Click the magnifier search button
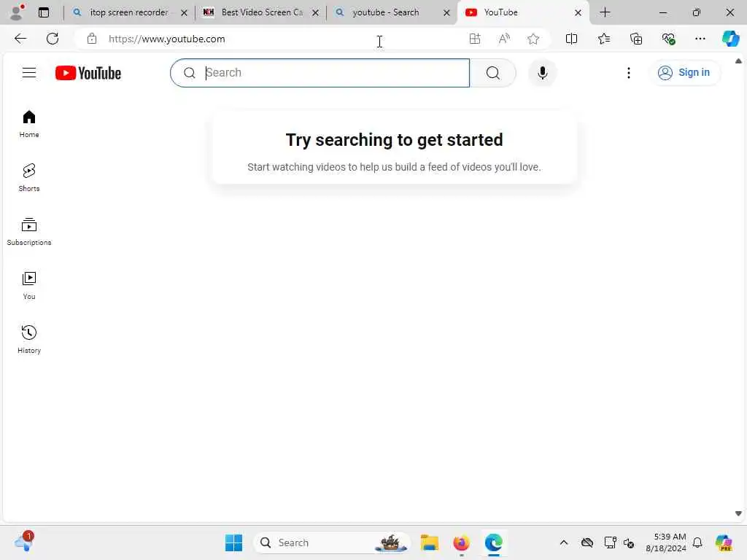747x560 pixels. pyautogui.click(x=493, y=73)
